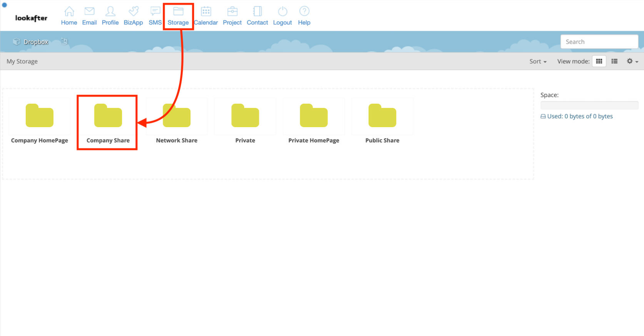
Task: Open the gear settings dropdown
Action: click(632, 61)
